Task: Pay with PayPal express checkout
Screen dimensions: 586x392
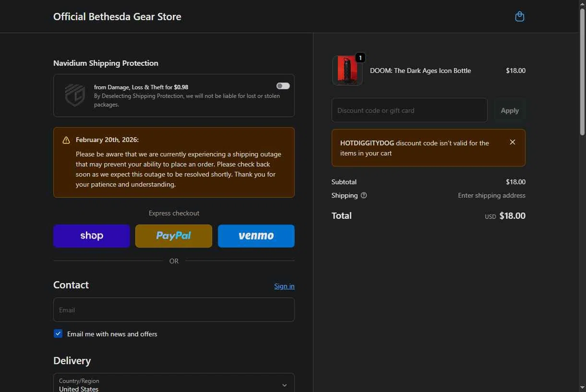Action: pyautogui.click(x=174, y=236)
